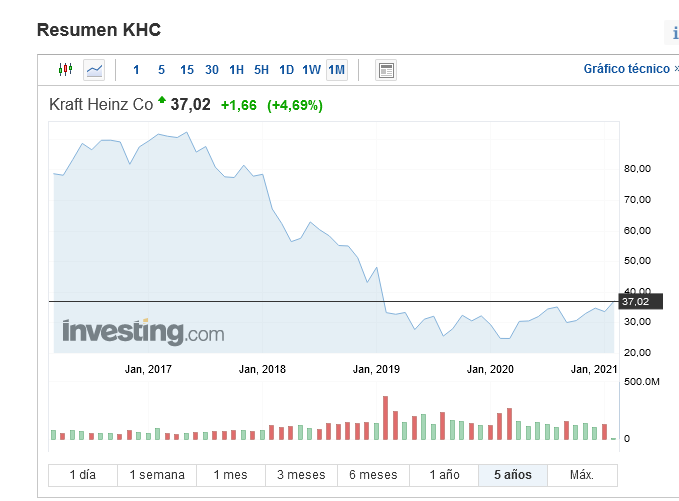The height and width of the screenshot is (501, 679).
Task: Click the investing.com watermark logo
Action: pos(143,331)
